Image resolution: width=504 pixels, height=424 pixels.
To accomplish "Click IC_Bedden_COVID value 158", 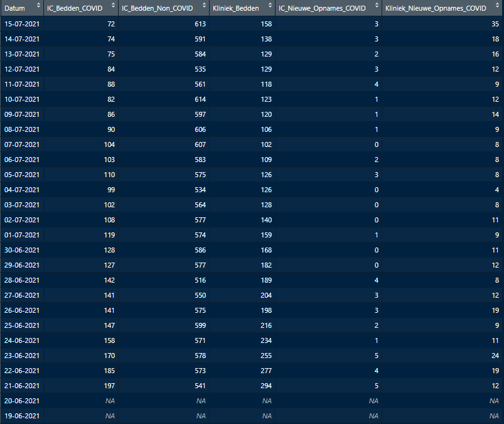I will [109, 340].
